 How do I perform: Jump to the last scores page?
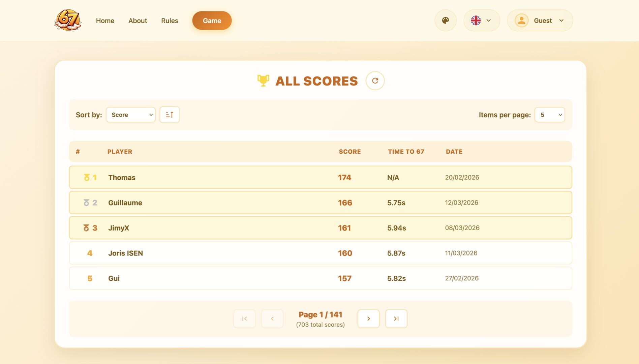(396, 318)
